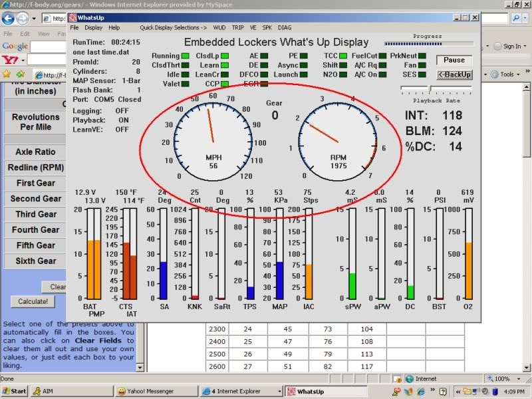Click the N2O indicator light
Viewport: 532px width, 399px height.
343,74
